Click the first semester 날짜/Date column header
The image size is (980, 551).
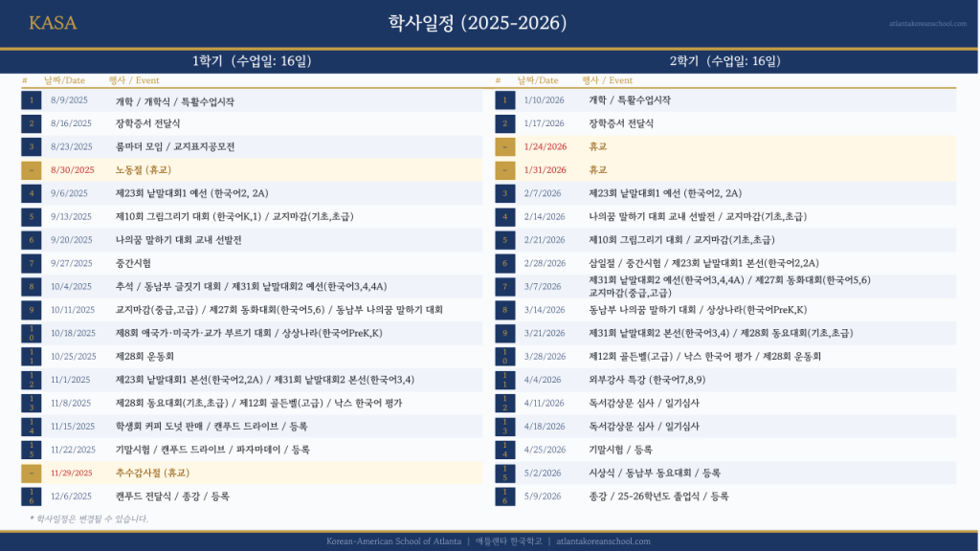(64, 80)
